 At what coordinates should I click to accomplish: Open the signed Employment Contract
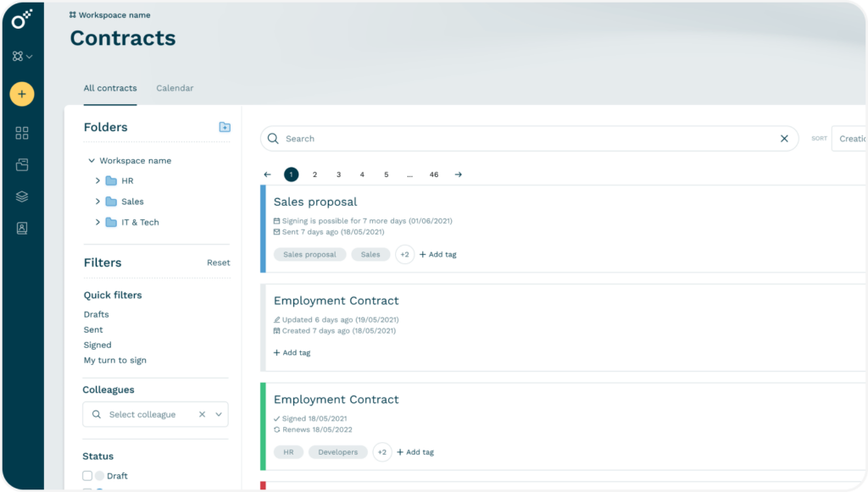tap(336, 400)
